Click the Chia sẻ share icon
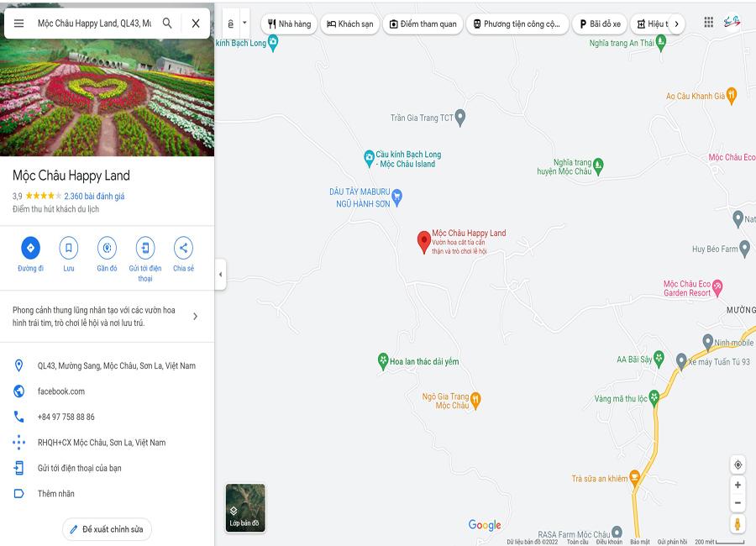 click(x=183, y=248)
